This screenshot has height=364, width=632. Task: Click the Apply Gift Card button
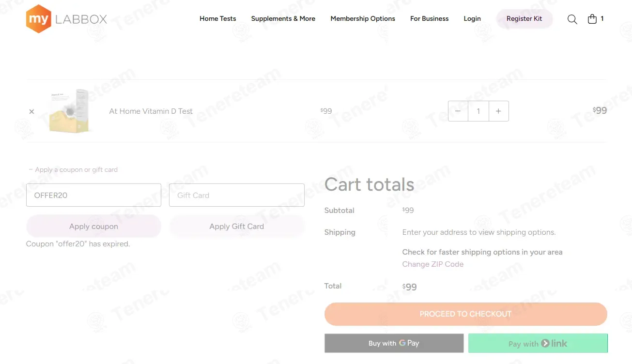click(x=237, y=226)
